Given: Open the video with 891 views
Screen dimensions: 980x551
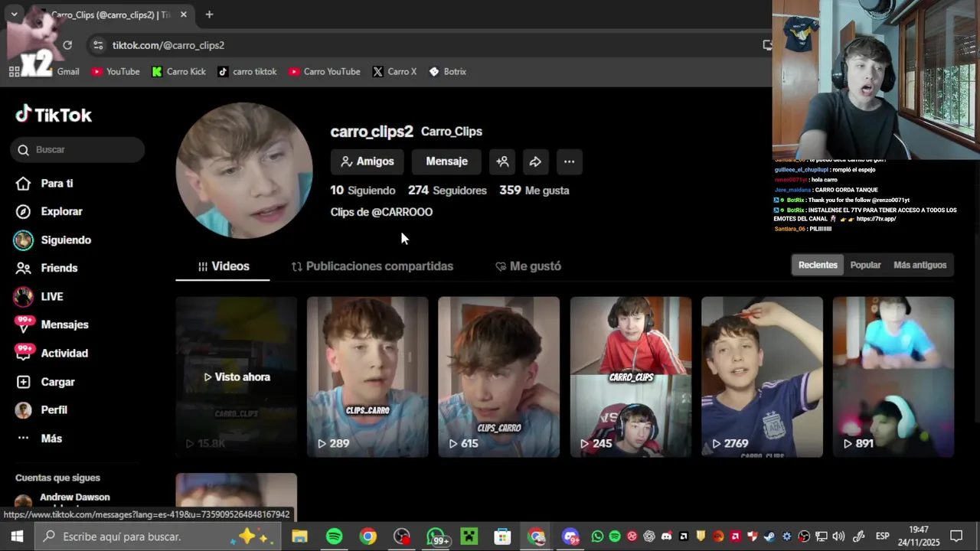Looking at the screenshot, I should coord(893,377).
